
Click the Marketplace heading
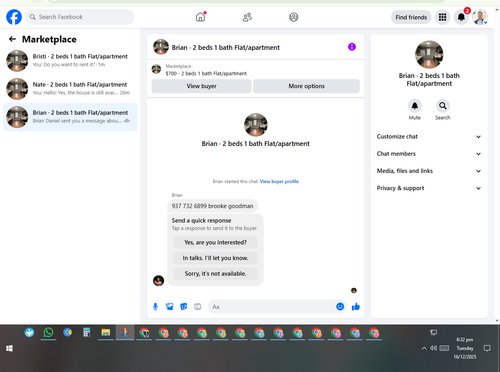[x=49, y=39]
